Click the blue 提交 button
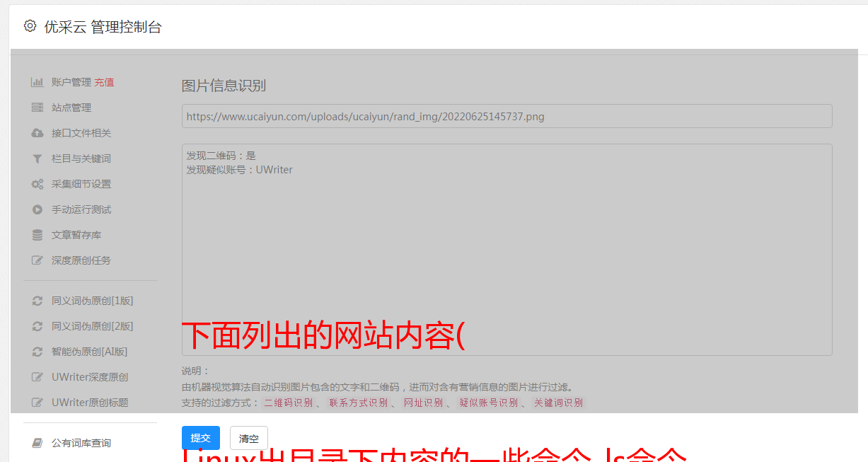Image resolution: width=868 pixels, height=462 pixels. [x=201, y=438]
